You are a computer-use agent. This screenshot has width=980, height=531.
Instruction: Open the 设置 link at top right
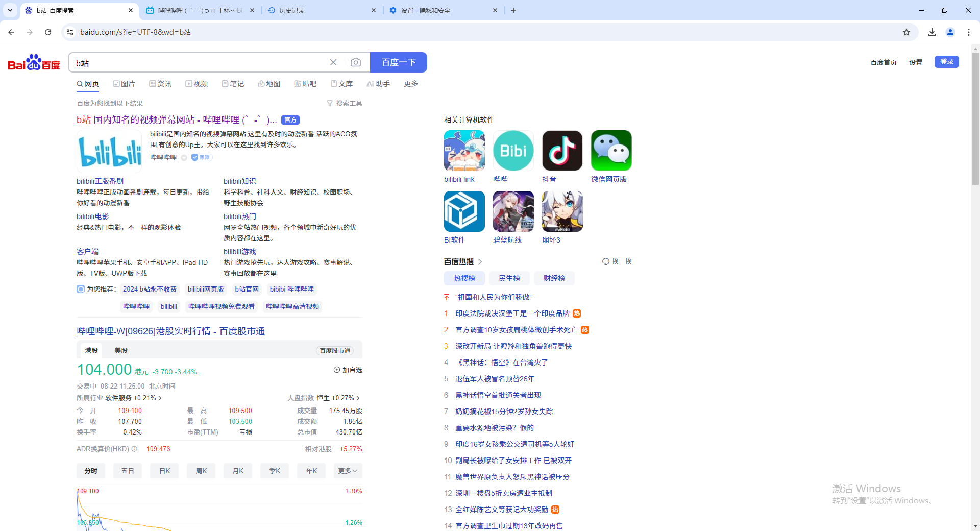[916, 62]
